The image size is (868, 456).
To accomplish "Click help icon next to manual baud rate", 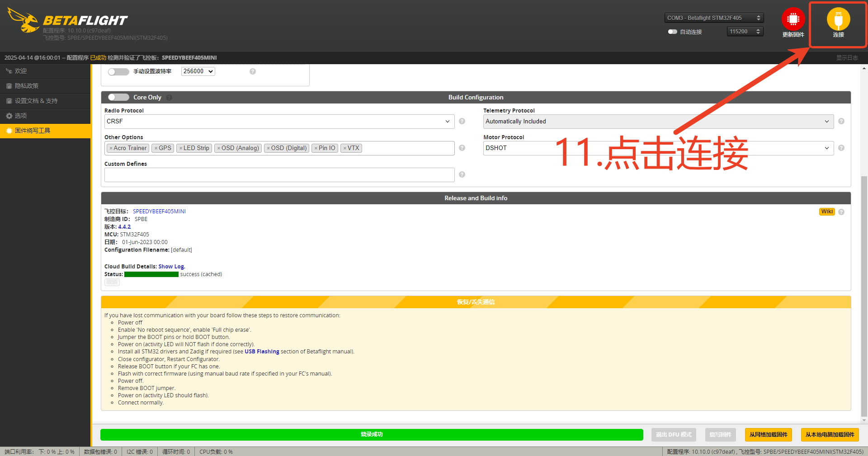I will click(253, 71).
